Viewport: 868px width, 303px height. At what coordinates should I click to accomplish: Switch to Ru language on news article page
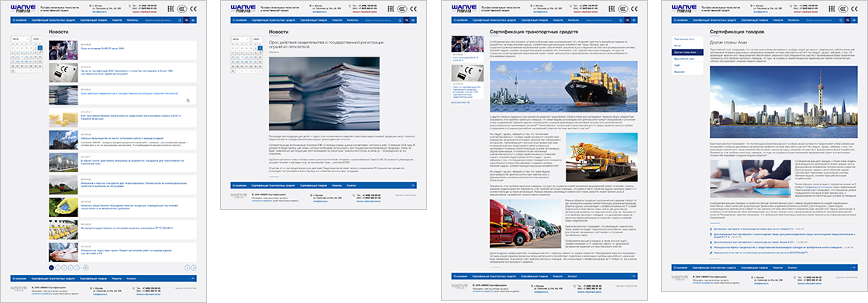407,20
